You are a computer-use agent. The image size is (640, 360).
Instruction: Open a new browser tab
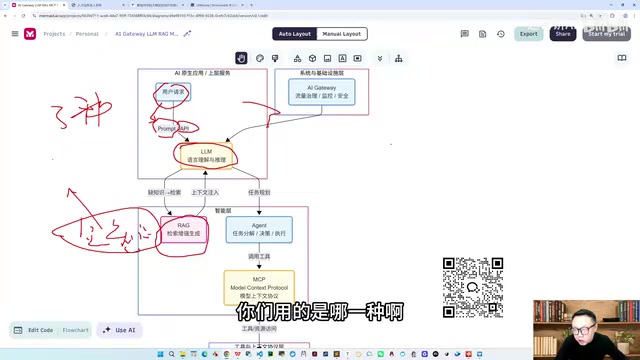(251, 5)
